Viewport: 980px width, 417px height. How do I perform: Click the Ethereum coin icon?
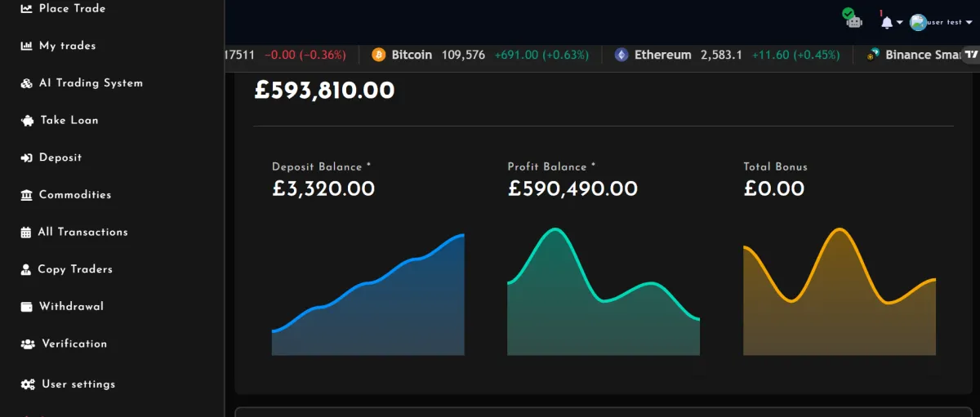[x=621, y=55]
